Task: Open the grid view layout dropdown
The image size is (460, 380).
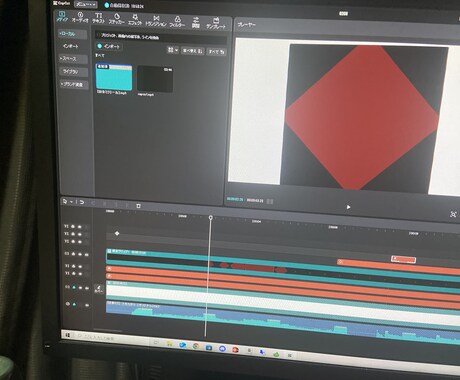Action: 172,50
